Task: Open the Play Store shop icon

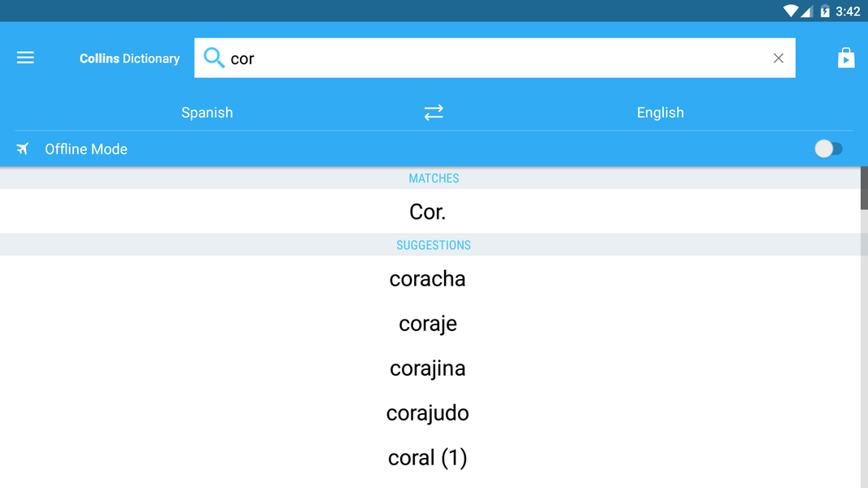Action: pyautogui.click(x=846, y=58)
